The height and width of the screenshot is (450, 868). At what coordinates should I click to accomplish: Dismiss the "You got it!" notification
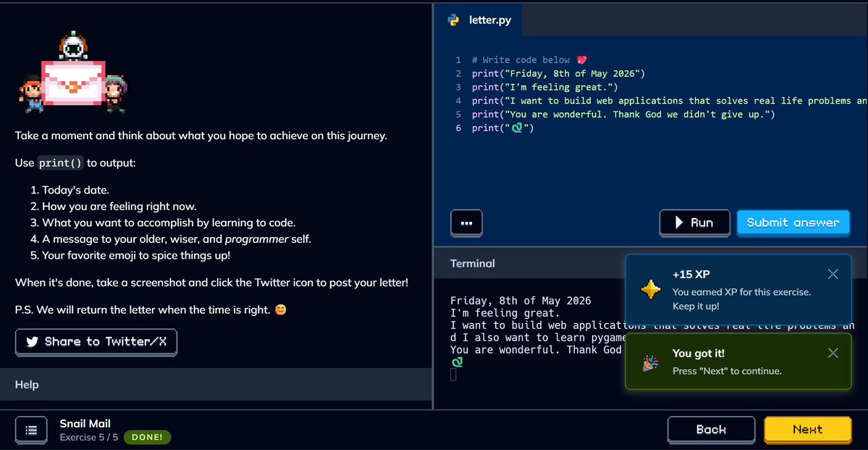click(x=833, y=353)
